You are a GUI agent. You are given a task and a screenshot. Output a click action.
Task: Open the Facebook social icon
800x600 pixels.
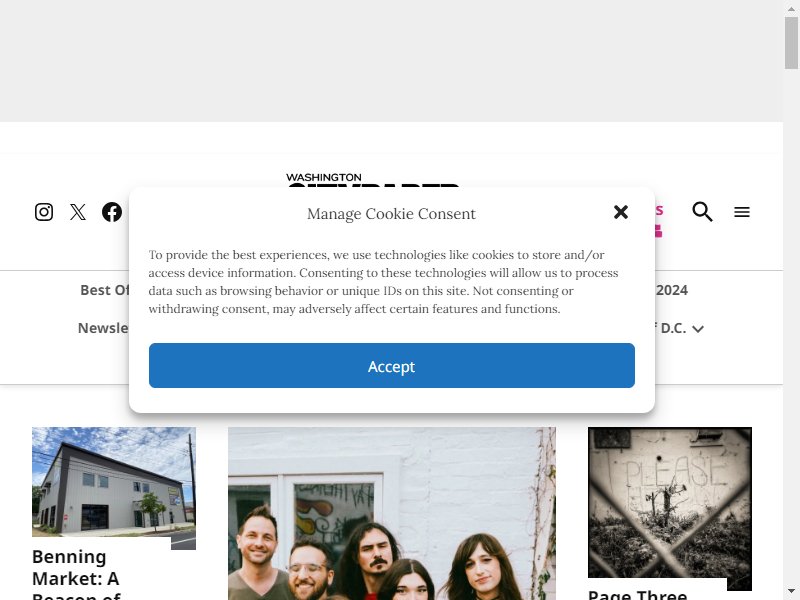click(x=112, y=212)
